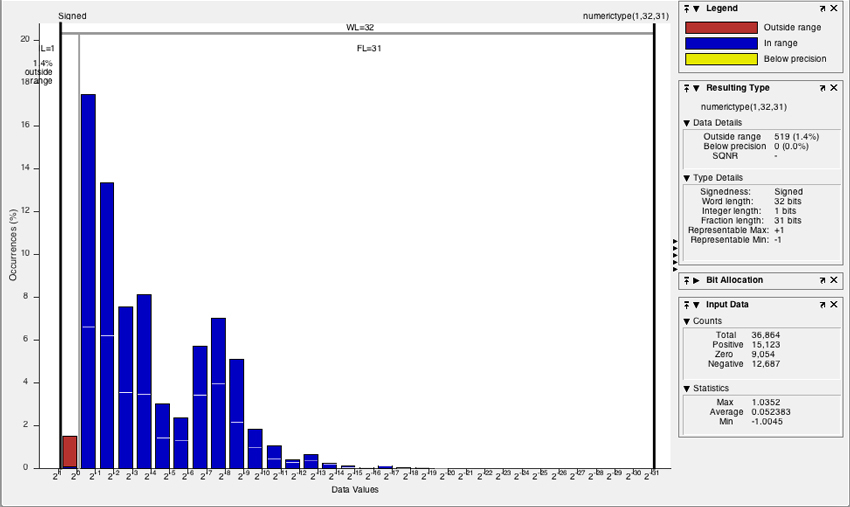Close the Input Data panel

point(834,305)
